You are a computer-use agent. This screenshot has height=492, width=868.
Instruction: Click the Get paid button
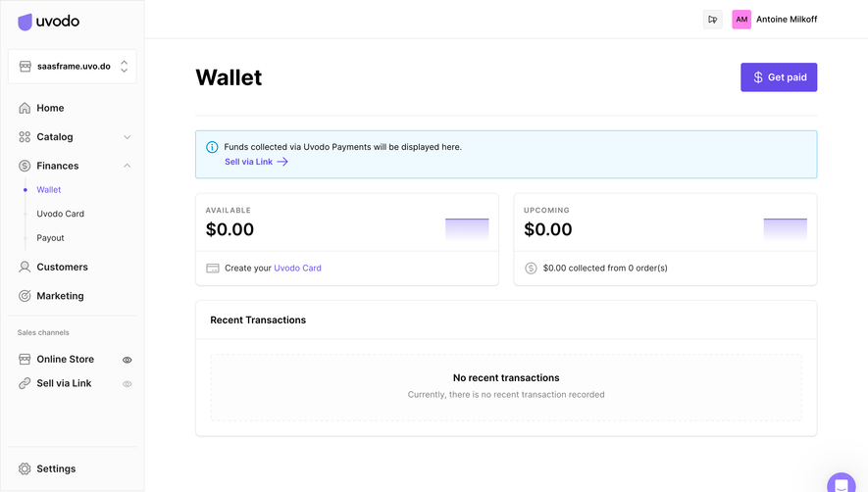pyautogui.click(x=779, y=77)
